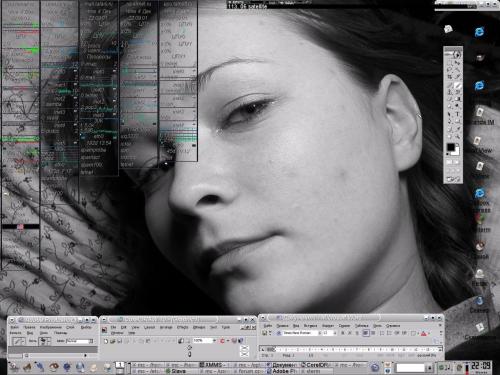Screen dimensions: 500x375
Task: Select the Hand tool in toolbox
Action: pos(449,137)
